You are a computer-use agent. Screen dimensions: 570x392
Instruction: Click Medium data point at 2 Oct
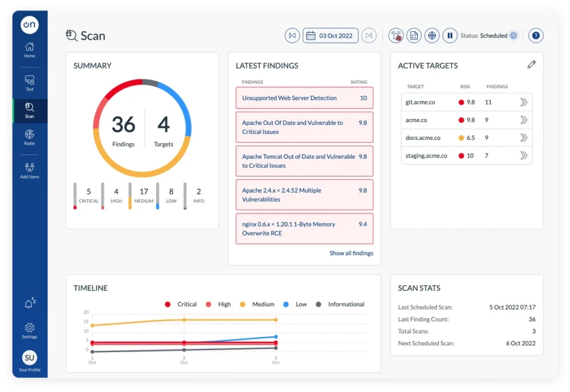pos(184,320)
